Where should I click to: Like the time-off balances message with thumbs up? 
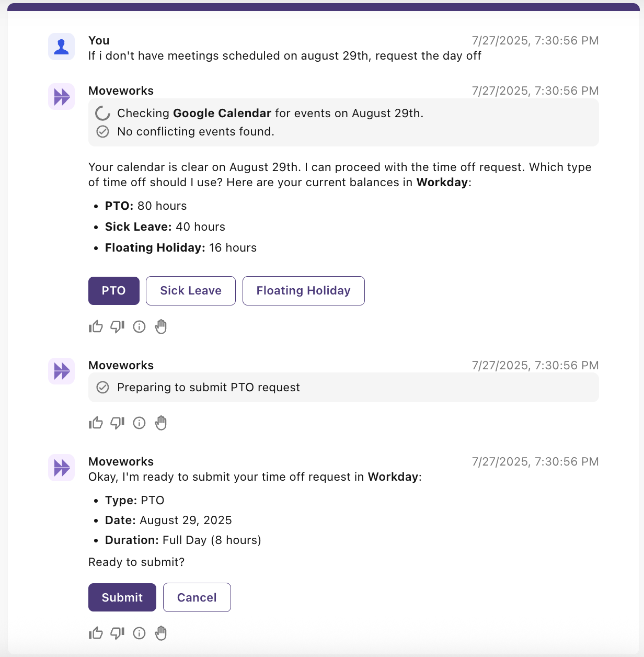pyautogui.click(x=96, y=327)
